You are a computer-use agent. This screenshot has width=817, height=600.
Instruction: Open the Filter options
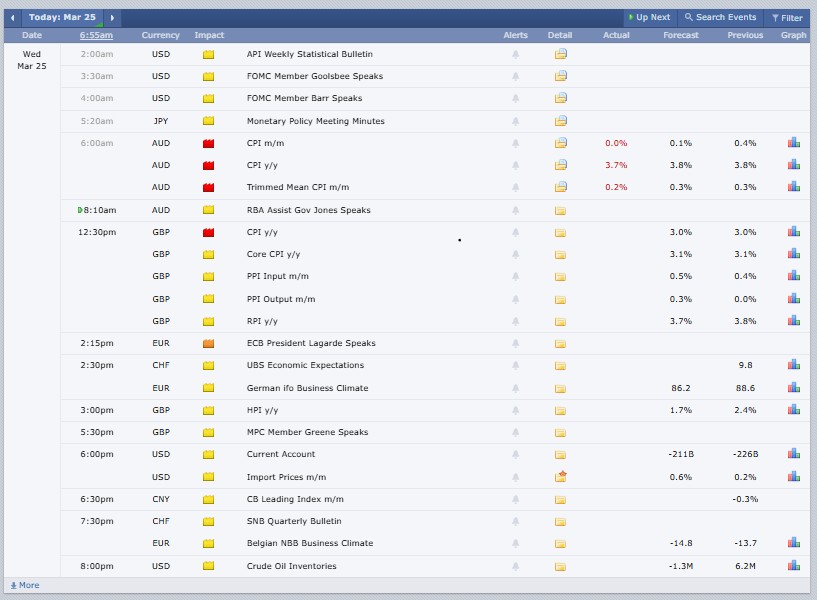(x=787, y=17)
